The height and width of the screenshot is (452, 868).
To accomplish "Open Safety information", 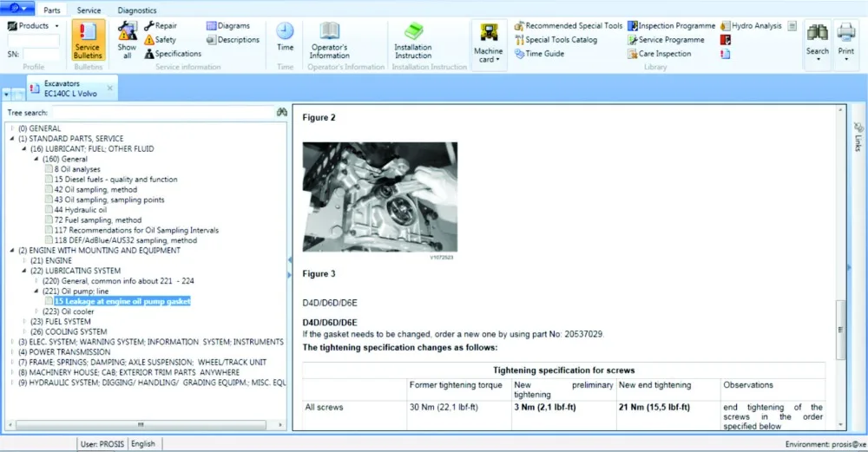I will [x=160, y=40].
